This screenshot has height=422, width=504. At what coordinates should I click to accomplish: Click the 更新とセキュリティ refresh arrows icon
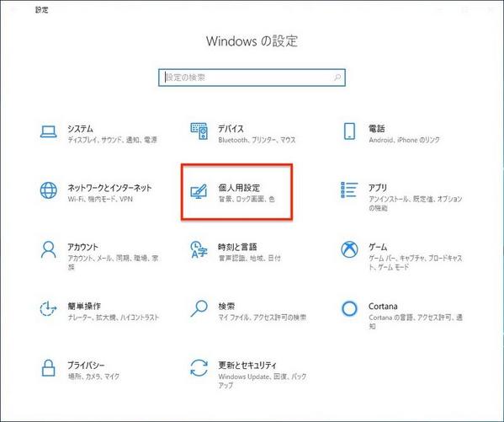pos(199,368)
